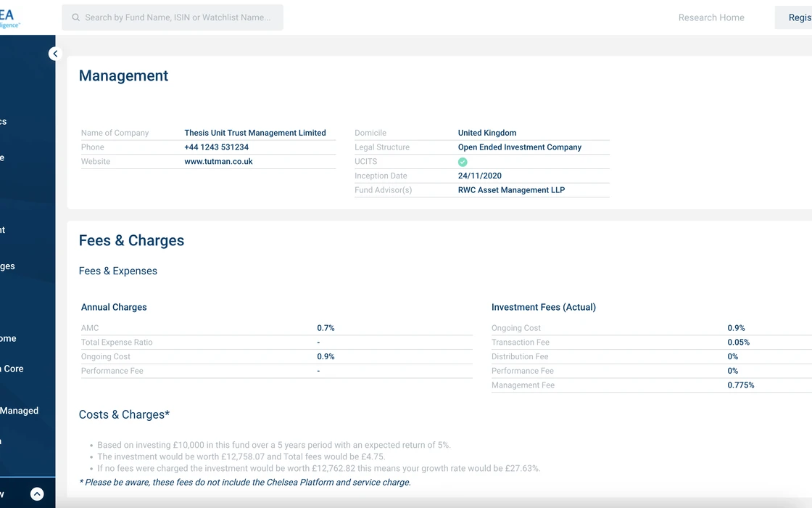Viewport: 812px width, 508px height.
Task: Click the bullet mentioning £12,758.07 worth
Action: pyautogui.click(x=241, y=456)
